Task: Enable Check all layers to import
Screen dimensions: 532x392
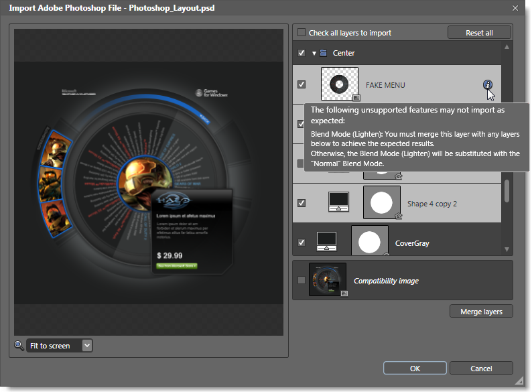Action: [302, 32]
